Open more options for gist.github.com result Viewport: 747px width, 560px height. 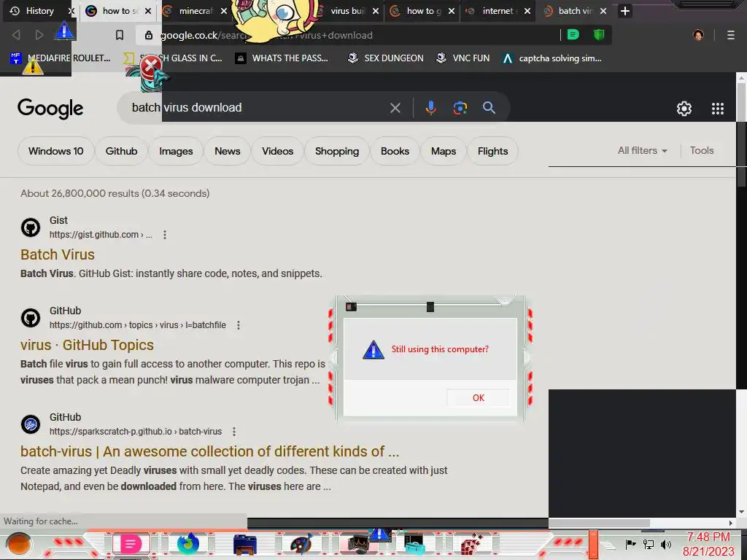click(165, 235)
